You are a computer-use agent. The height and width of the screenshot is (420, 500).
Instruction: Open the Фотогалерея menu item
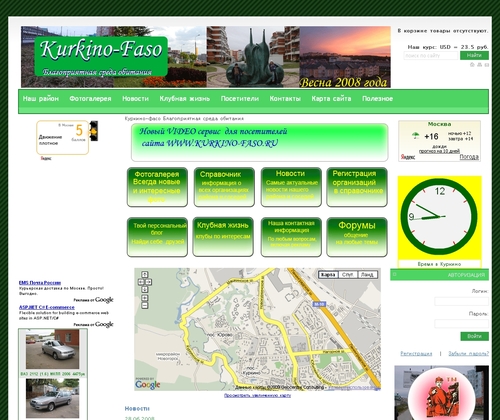point(90,99)
